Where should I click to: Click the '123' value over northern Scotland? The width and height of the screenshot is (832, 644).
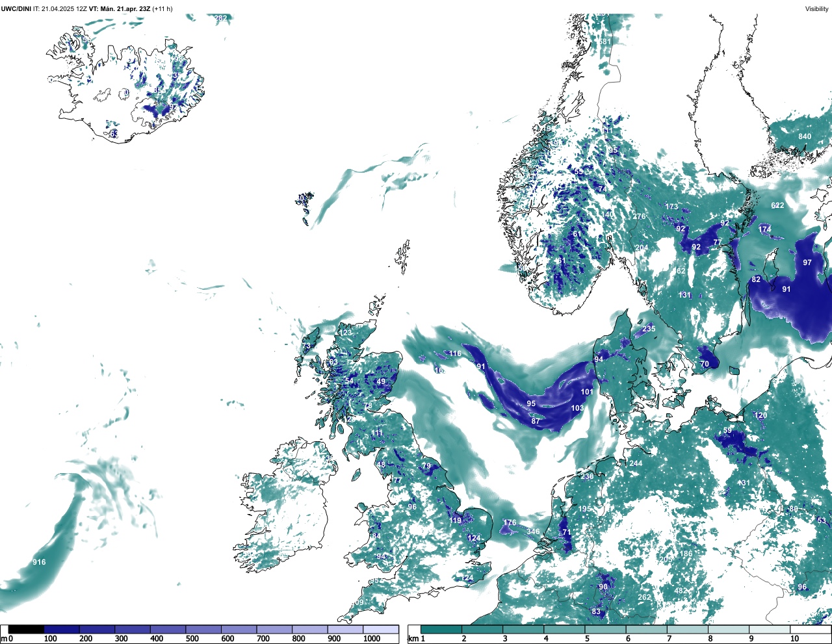[346, 333]
